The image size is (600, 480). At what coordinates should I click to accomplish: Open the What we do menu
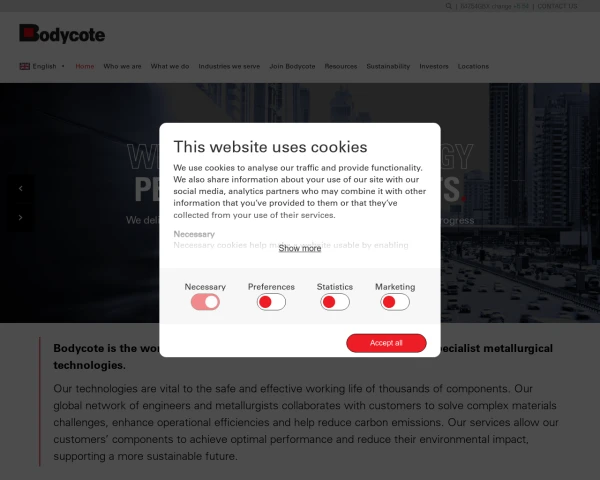tap(170, 66)
